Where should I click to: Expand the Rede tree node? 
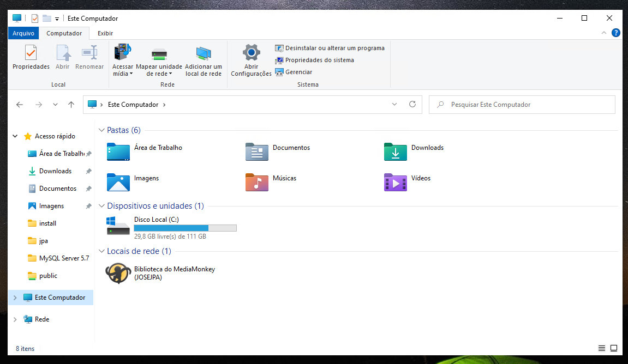[15, 319]
